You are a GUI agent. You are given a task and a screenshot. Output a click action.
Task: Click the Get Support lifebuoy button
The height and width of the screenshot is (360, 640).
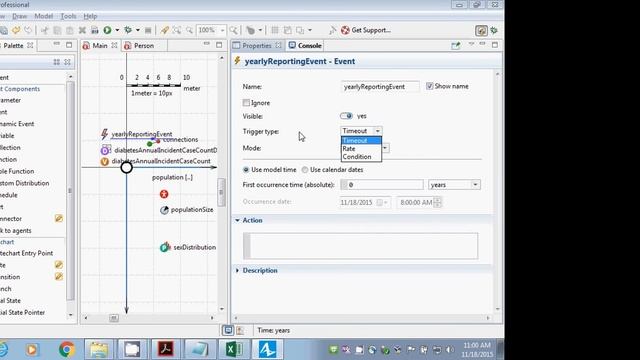coord(366,30)
